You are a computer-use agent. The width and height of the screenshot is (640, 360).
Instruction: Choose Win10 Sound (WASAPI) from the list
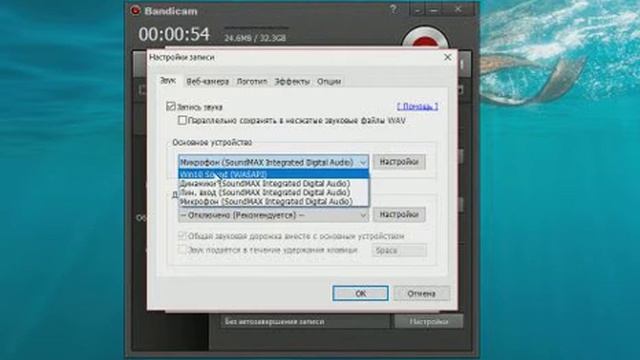pos(273,174)
